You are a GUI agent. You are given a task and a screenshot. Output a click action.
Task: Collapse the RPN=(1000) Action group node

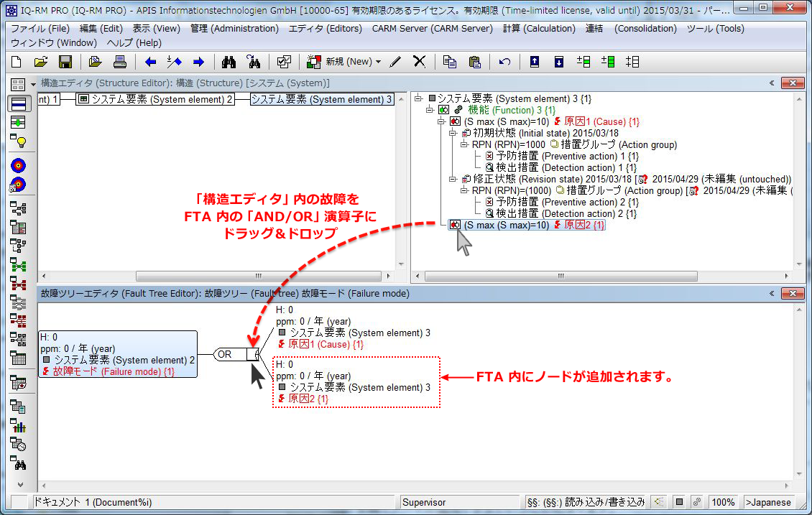(x=464, y=190)
